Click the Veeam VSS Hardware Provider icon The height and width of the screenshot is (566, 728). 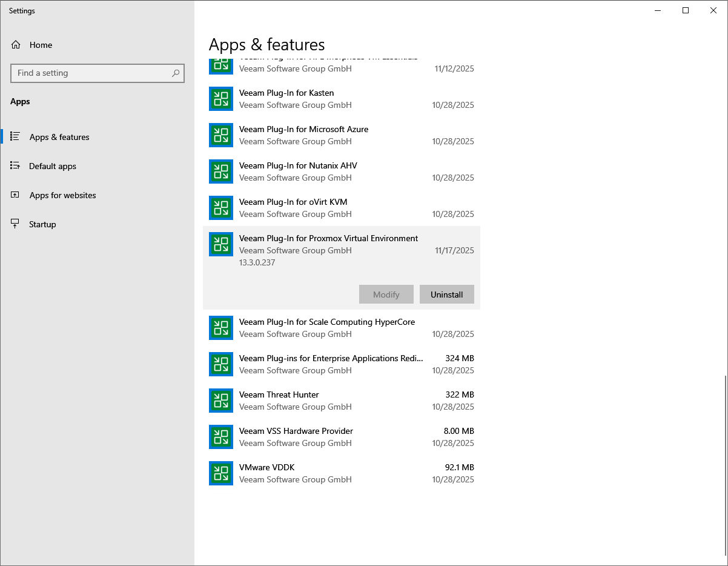click(x=221, y=437)
